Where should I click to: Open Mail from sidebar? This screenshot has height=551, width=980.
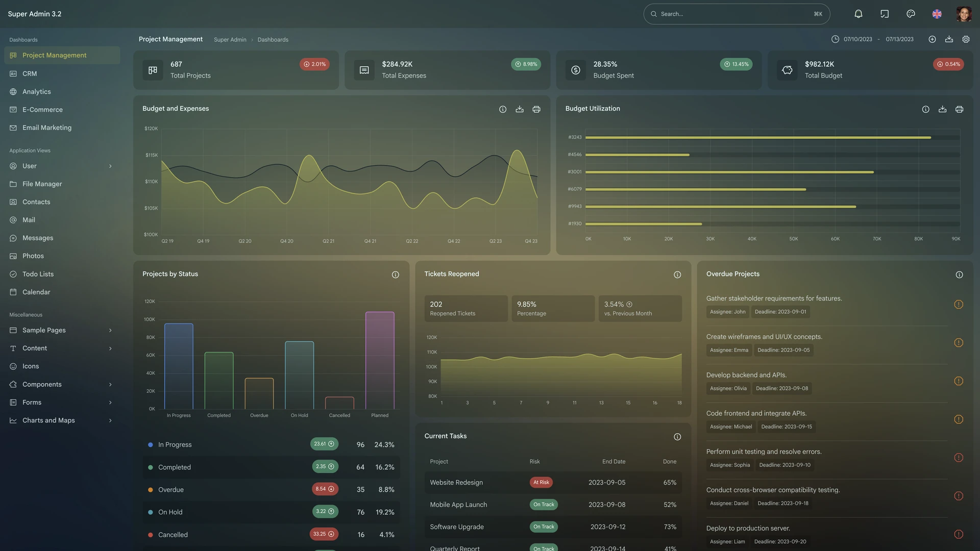click(62, 220)
